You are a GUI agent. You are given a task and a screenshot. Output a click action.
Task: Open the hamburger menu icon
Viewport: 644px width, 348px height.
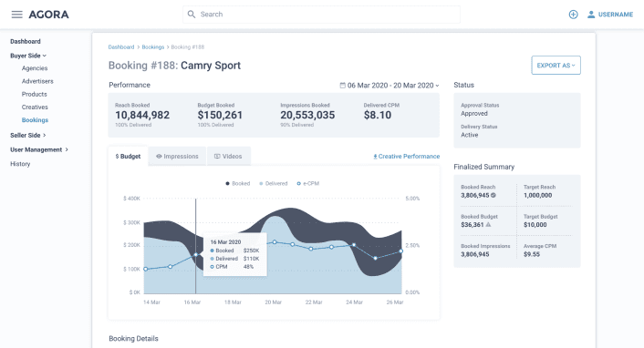click(x=16, y=15)
